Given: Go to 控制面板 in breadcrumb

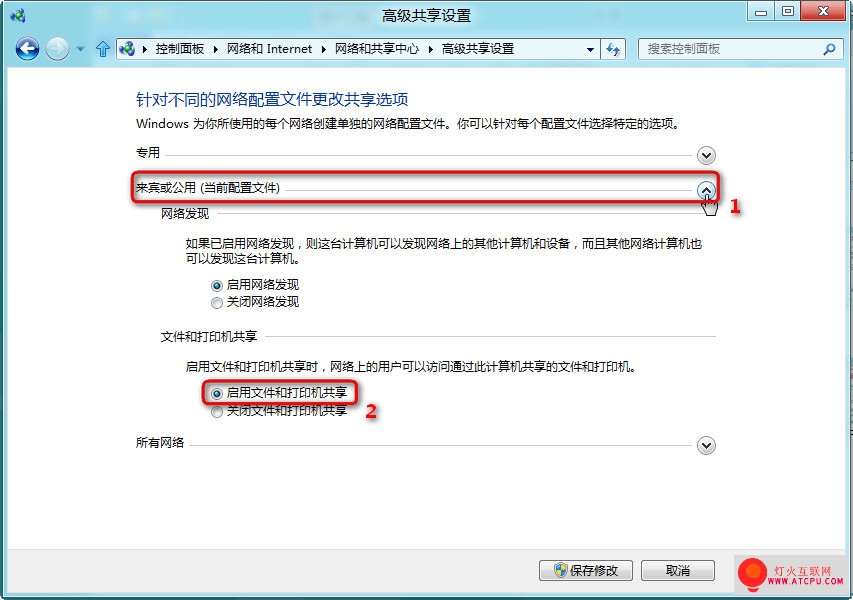Looking at the screenshot, I should 180,49.
